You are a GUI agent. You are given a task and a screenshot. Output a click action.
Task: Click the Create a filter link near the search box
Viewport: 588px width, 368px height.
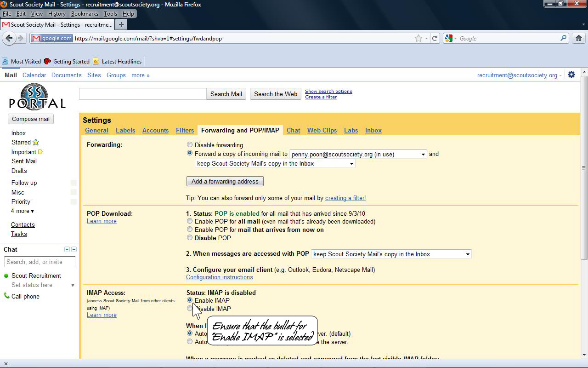pyautogui.click(x=321, y=97)
